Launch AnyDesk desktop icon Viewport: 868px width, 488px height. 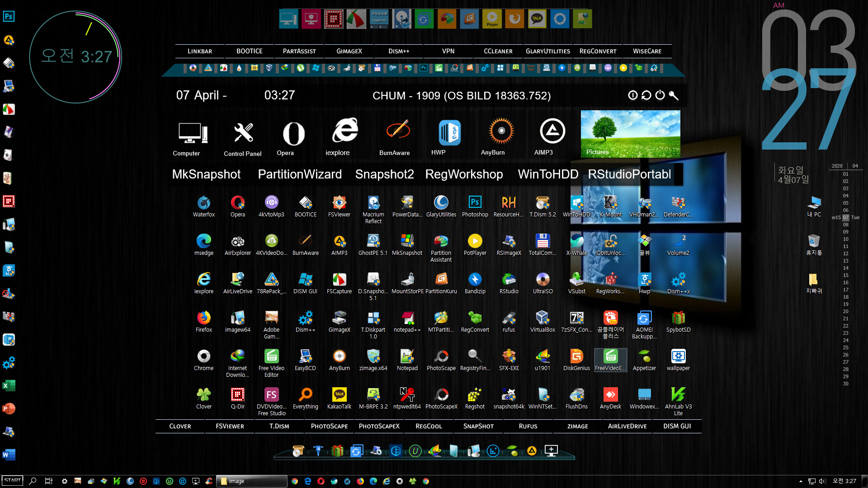tap(611, 399)
